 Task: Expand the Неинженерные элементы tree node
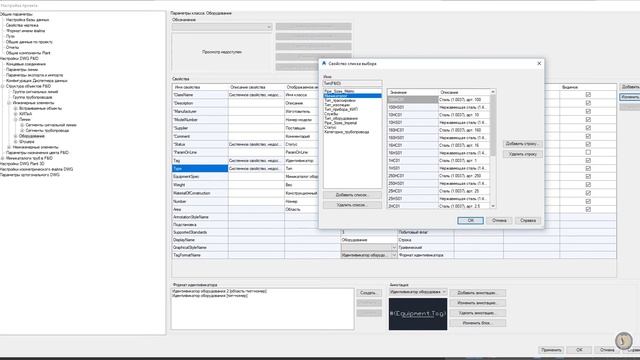coord(9,147)
